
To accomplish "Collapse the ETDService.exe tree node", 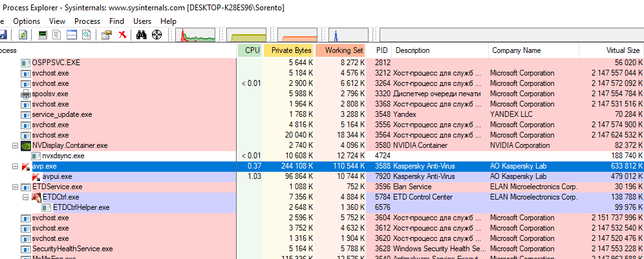I will (16, 187).
